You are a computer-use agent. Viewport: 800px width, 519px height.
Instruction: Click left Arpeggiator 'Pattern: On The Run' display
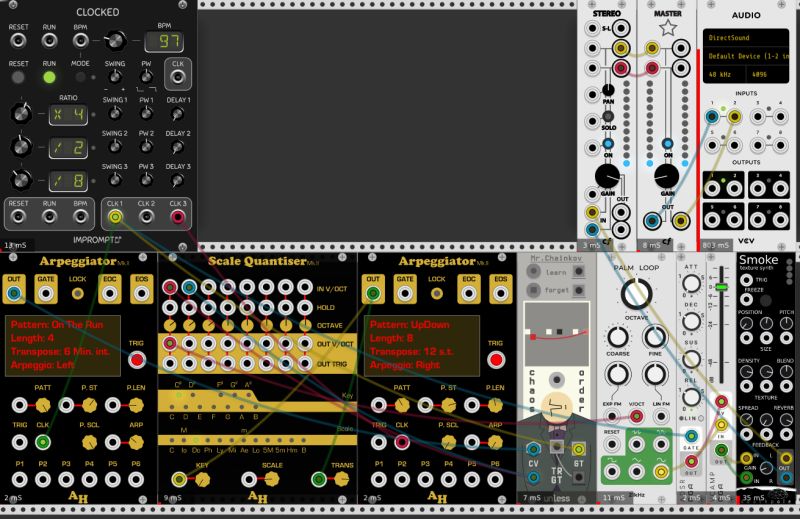[x=63, y=345]
